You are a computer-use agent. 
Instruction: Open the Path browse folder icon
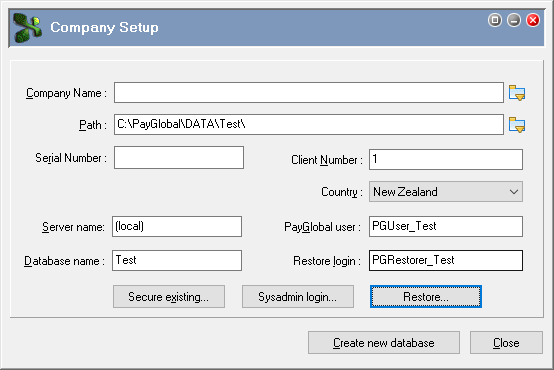(x=517, y=125)
